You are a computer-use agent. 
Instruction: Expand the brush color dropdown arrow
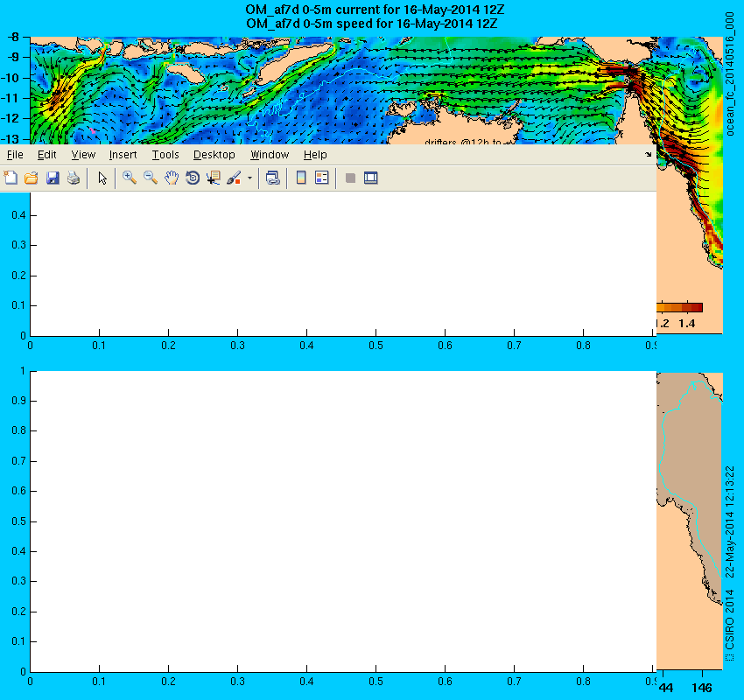pos(249,178)
